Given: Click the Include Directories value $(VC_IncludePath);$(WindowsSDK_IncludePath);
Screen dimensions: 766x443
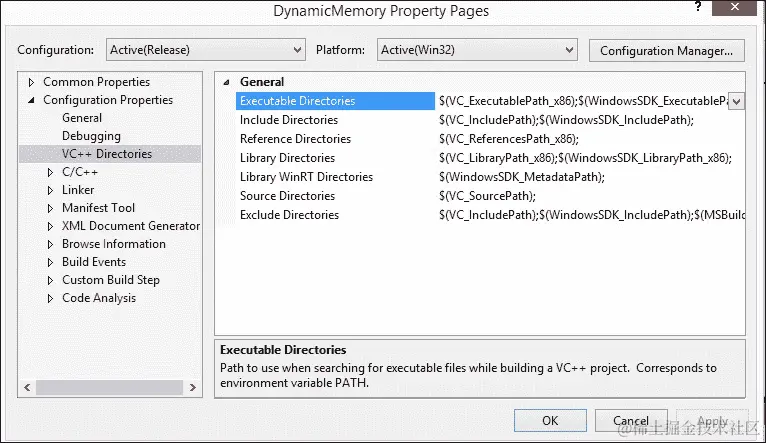Looking at the screenshot, I should 566,120.
